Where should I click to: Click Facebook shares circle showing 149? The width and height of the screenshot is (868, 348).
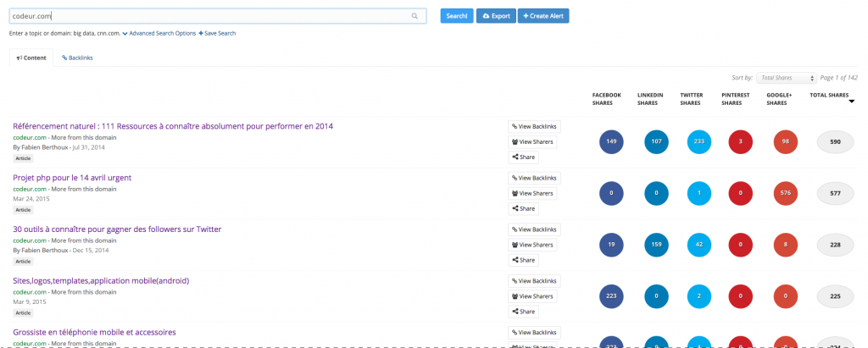611,142
